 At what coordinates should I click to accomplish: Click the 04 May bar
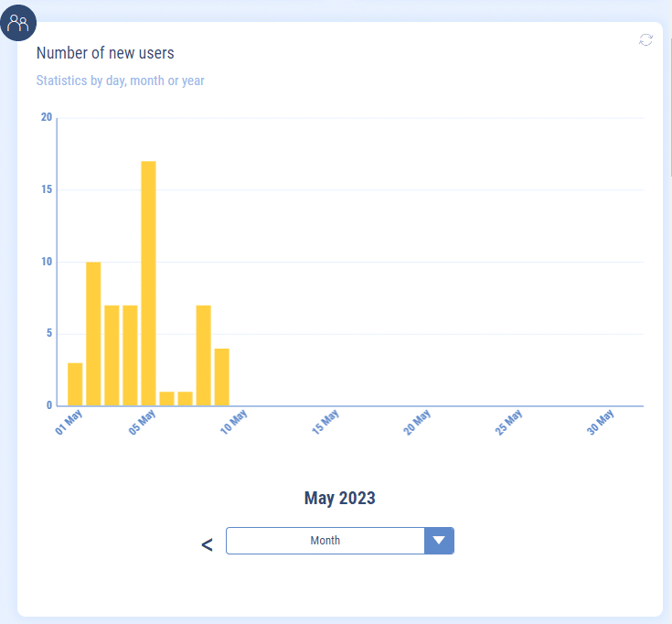pos(130,355)
